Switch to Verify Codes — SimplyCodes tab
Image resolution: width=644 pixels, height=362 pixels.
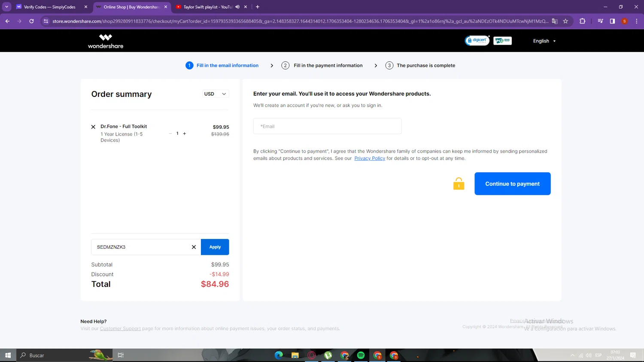pyautogui.click(x=49, y=7)
